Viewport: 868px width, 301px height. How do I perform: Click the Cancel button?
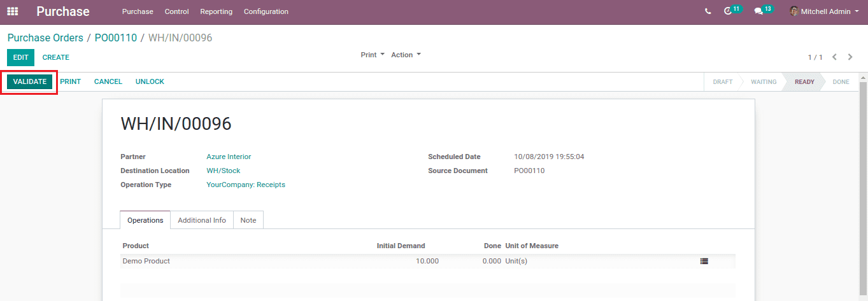(108, 81)
